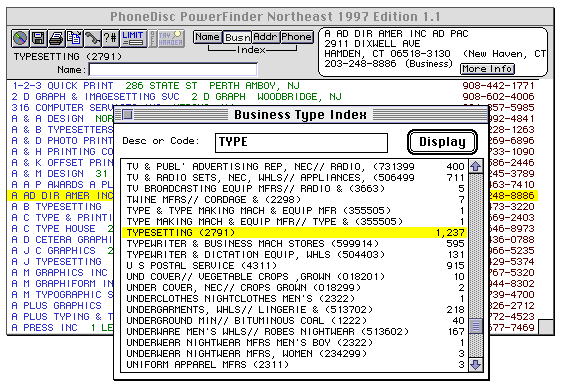Image resolution: width=564 pixels, height=389 pixels.
Task: Click the scroll down arrow in Business Type Index
Action: point(476,365)
